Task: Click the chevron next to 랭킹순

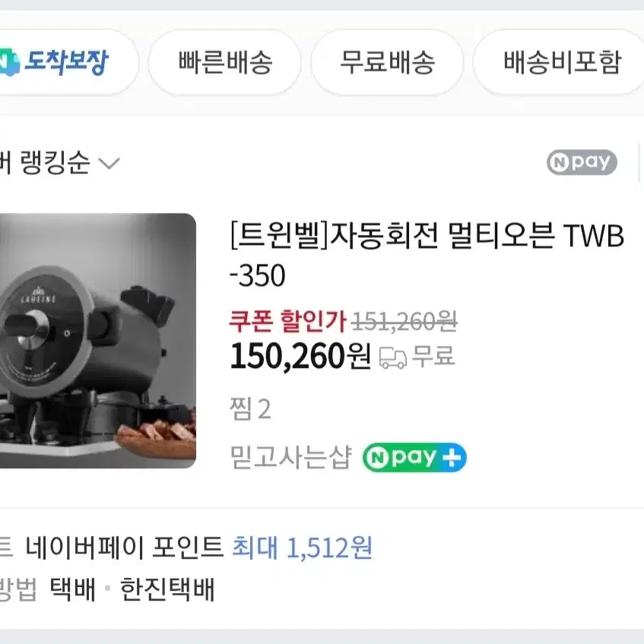Action: [x=109, y=163]
